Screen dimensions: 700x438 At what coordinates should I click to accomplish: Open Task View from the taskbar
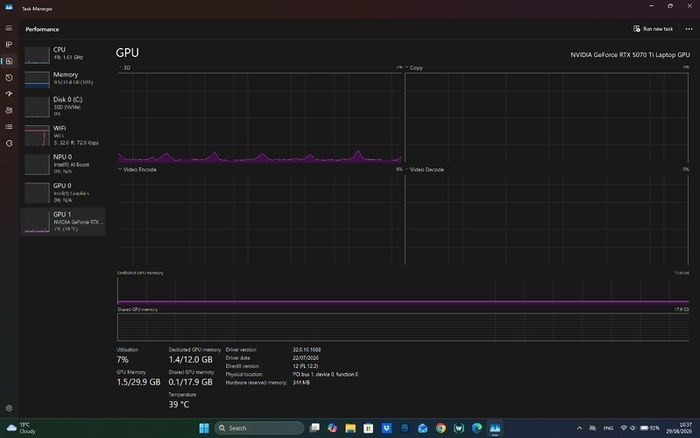coord(315,428)
